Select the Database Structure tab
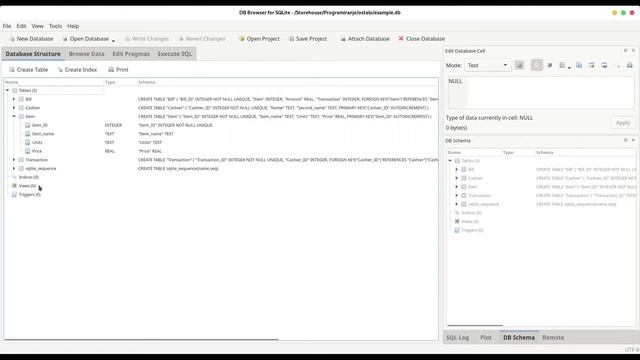 (x=33, y=54)
